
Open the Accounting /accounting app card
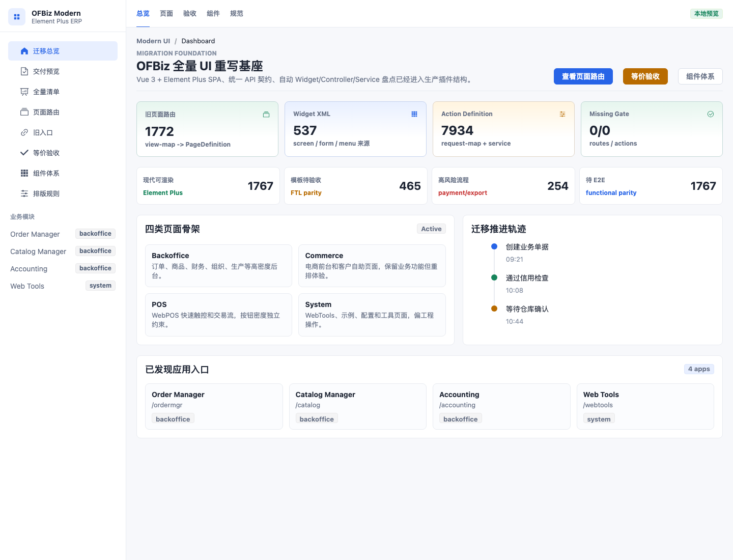[x=501, y=406]
